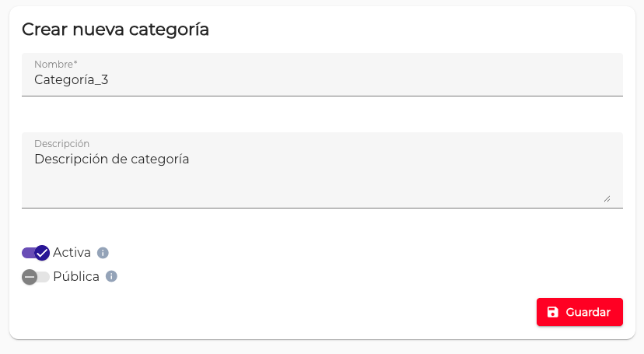This screenshot has height=354, width=644.
Task: Click the info icon next to Activa
Action: pyautogui.click(x=103, y=253)
